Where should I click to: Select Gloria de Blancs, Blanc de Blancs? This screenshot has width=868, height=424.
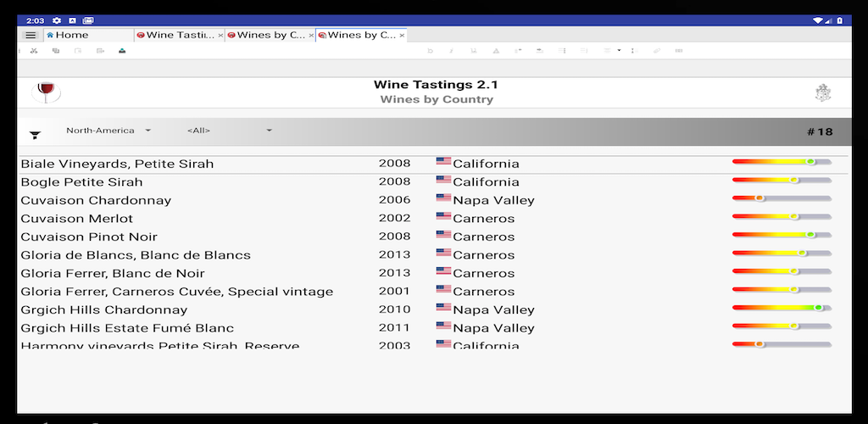click(x=136, y=255)
